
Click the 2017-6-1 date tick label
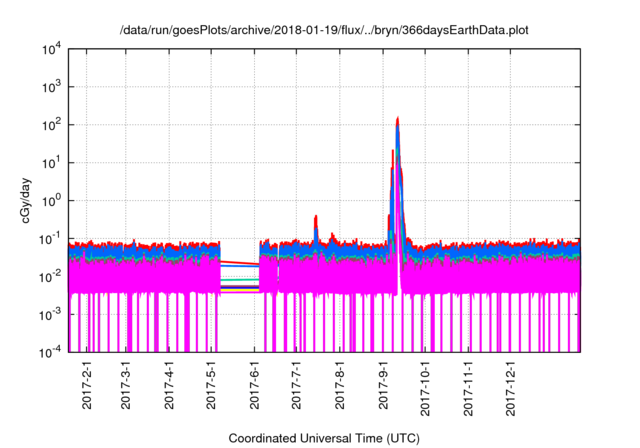click(254, 385)
